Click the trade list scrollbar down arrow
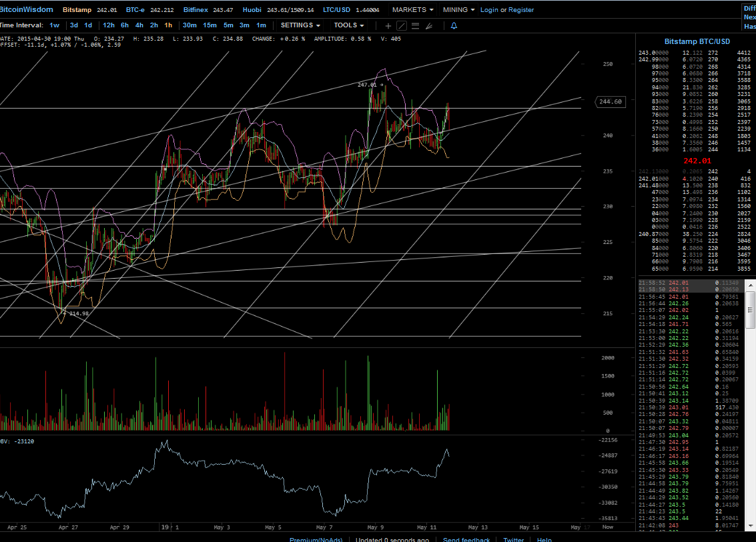The width and height of the screenshot is (756, 542). (750, 525)
